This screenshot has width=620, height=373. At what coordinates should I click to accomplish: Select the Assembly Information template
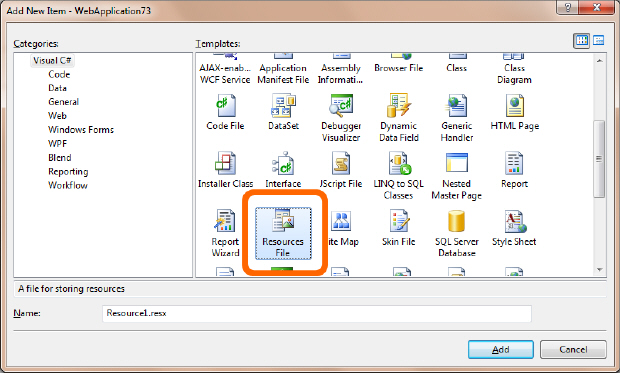click(341, 70)
